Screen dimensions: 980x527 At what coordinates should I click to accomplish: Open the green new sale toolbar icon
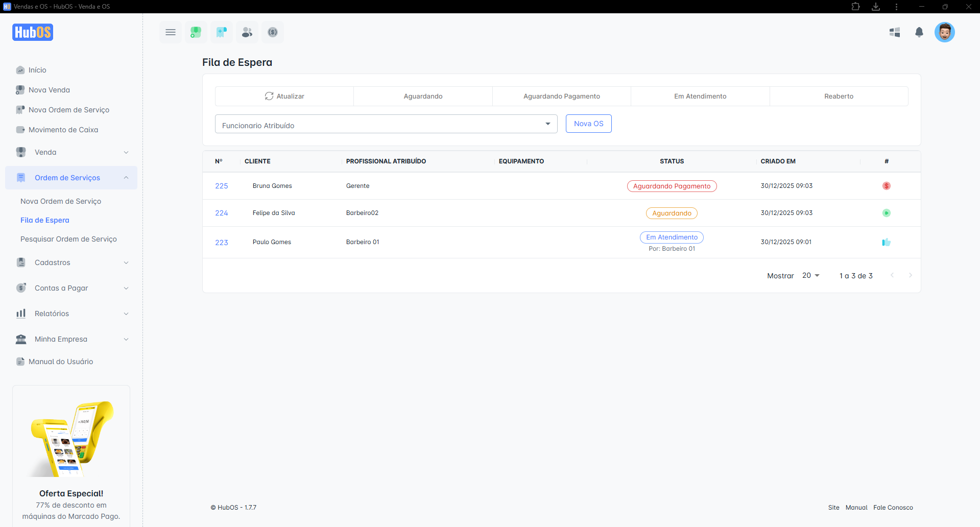(x=196, y=32)
